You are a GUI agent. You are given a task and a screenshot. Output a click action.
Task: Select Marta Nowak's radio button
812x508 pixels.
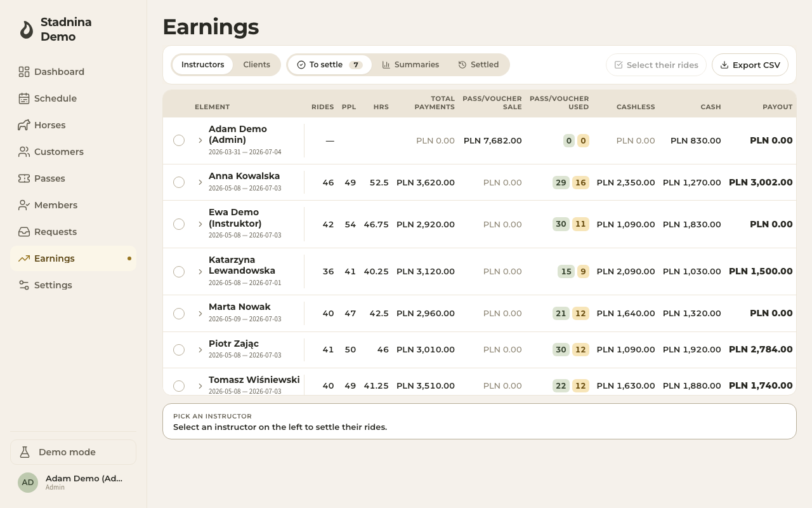[179, 314]
